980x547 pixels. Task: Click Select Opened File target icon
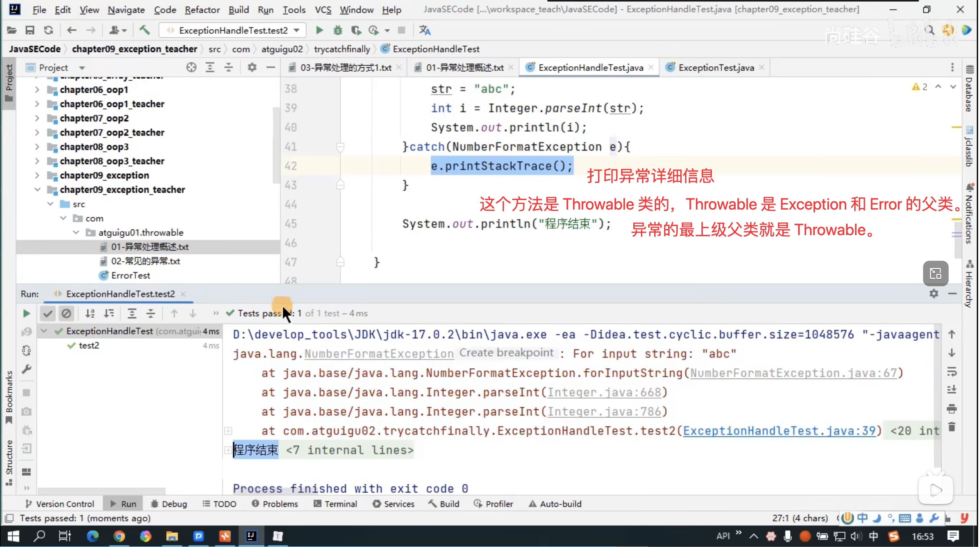[191, 68]
